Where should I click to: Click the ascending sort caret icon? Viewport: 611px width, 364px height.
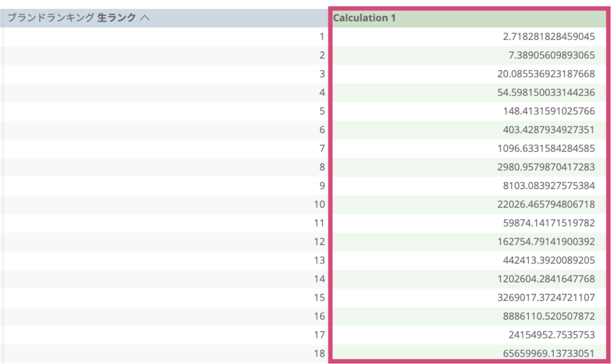[145, 18]
